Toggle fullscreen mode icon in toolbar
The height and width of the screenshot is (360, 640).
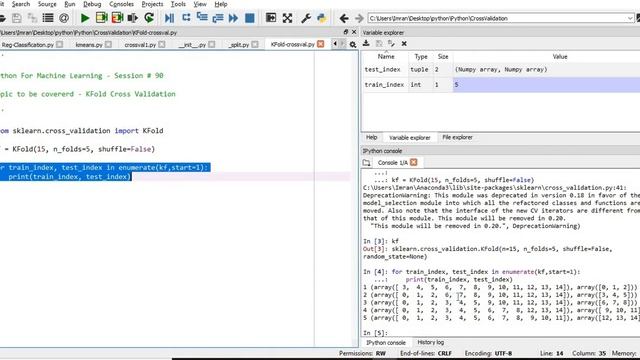click(x=287, y=18)
